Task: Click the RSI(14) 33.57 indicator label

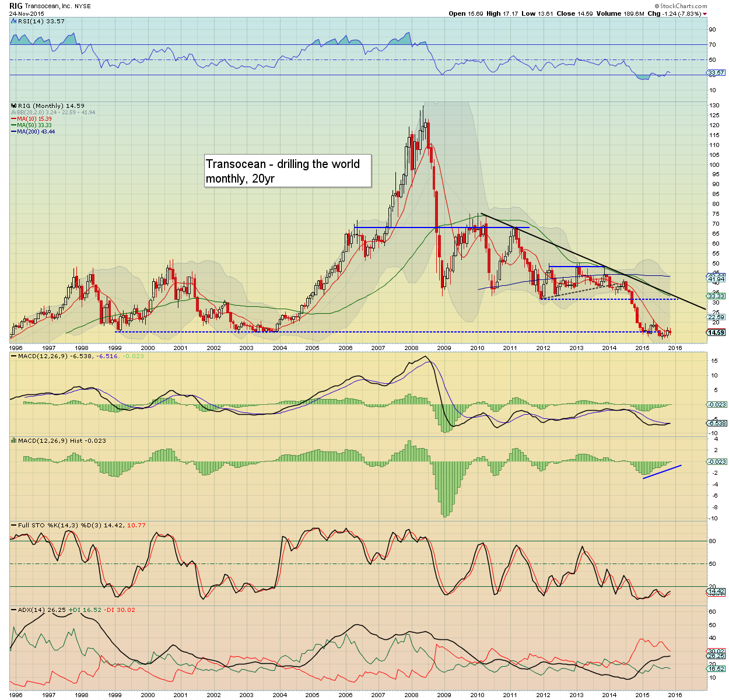Action: pyautogui.click(x=41, y=21)
